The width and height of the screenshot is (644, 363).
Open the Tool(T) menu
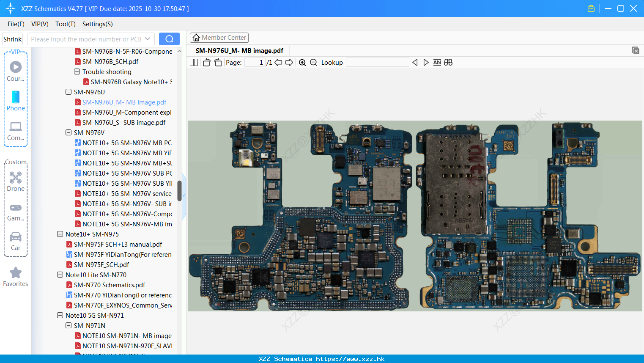pos(66,24)
